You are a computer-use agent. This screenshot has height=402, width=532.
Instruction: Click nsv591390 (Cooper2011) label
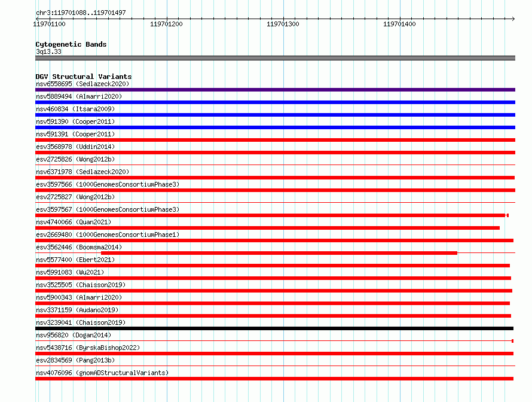point(75,121)
